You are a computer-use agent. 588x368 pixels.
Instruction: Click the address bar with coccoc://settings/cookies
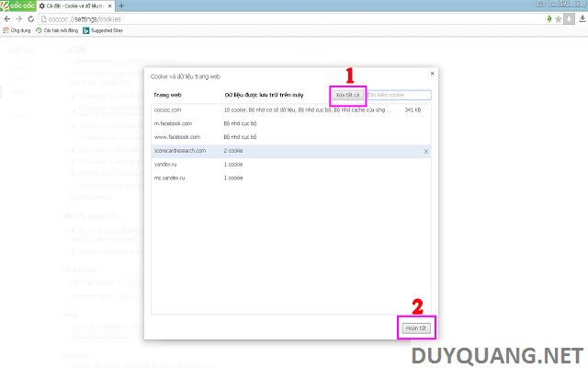click(x=292, y=19)
